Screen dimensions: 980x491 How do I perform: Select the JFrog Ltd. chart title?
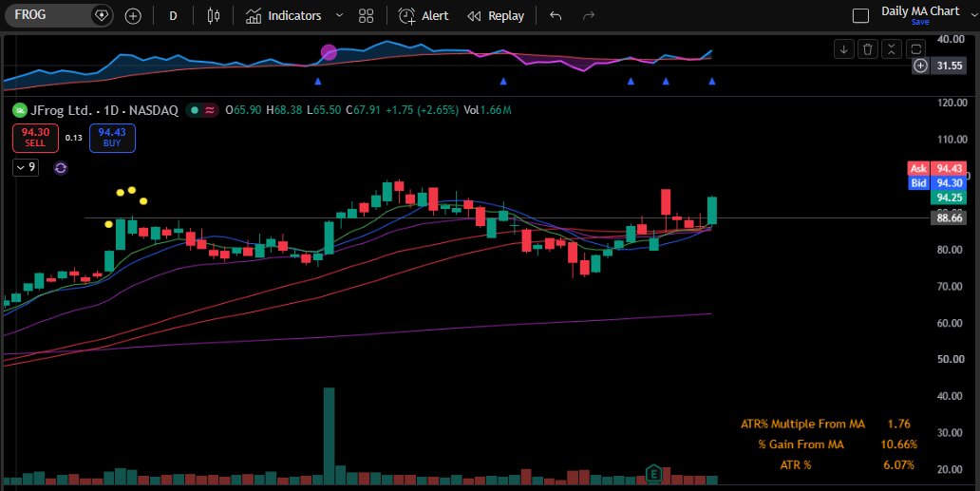104,110
